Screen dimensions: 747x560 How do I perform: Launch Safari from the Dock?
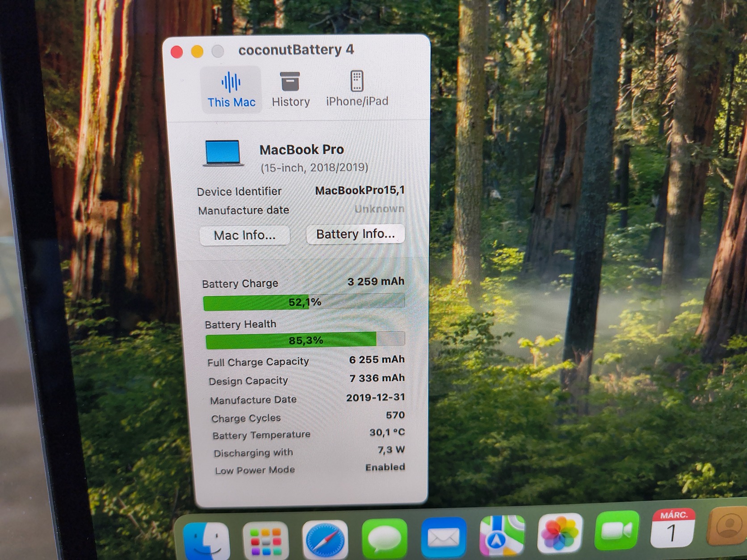325,539
